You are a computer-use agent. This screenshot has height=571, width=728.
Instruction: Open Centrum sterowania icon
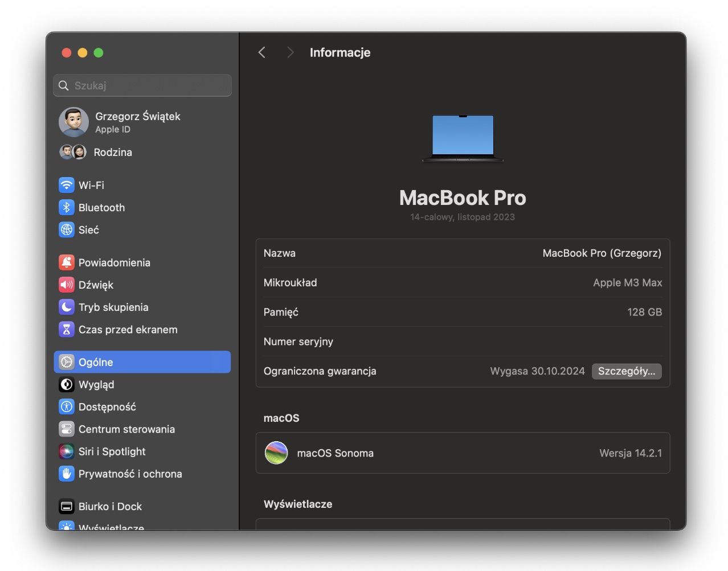coord(67,429)
